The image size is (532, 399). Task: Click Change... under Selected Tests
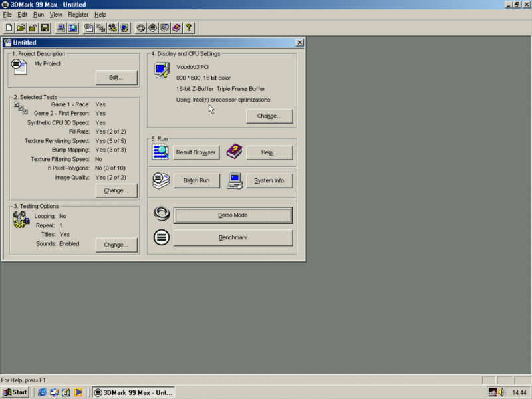pyautogui.click(x=116, y=190)
